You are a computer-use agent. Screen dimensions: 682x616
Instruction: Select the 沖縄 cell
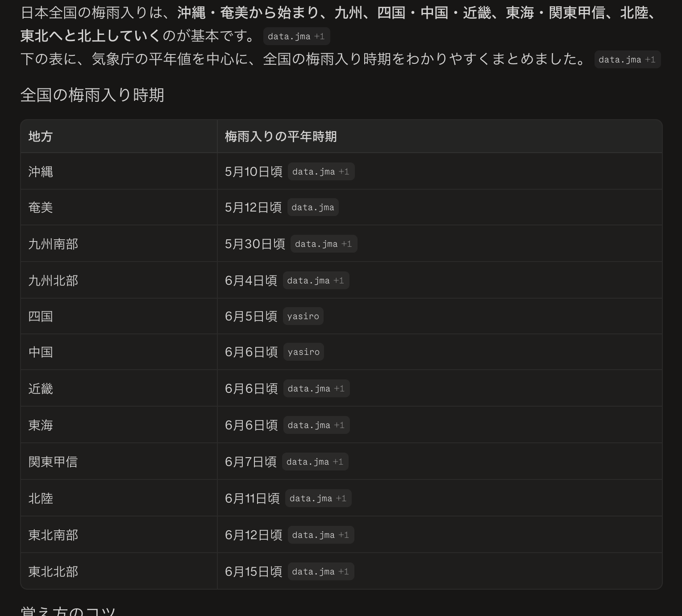pos(119,171)
